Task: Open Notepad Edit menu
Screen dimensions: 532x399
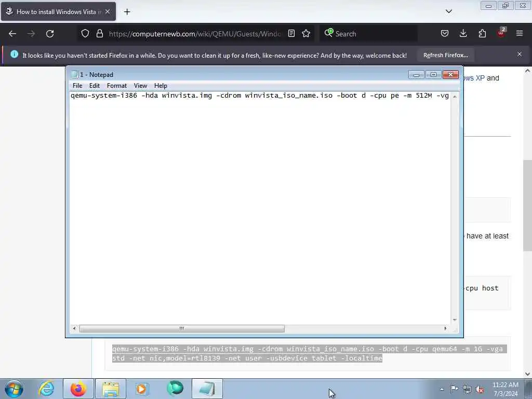Action: tap(95, 86)
